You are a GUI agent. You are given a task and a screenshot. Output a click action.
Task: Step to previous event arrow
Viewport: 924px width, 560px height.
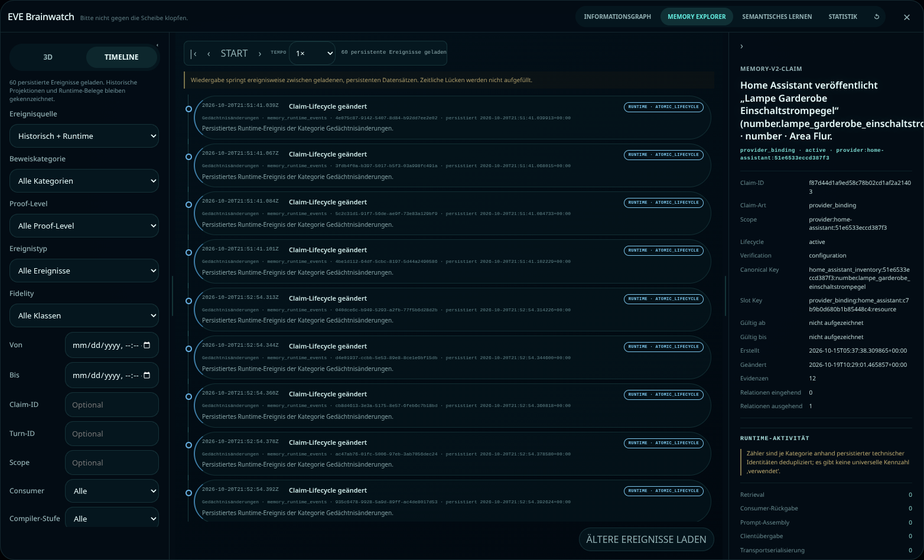point(209,54)
